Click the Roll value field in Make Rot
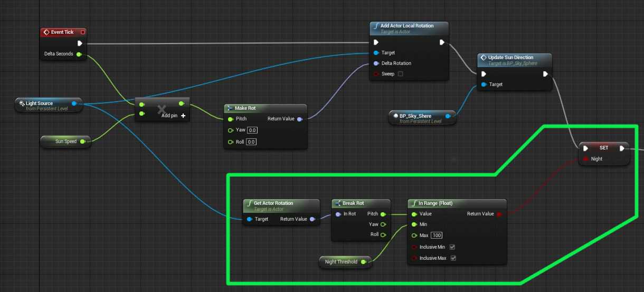 (251, 142)
